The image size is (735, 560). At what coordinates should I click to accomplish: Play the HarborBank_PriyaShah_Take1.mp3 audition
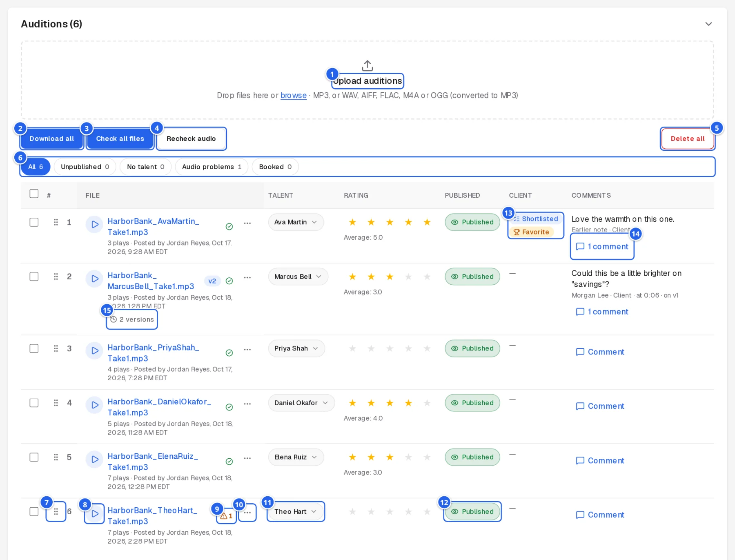click(94, 350)
